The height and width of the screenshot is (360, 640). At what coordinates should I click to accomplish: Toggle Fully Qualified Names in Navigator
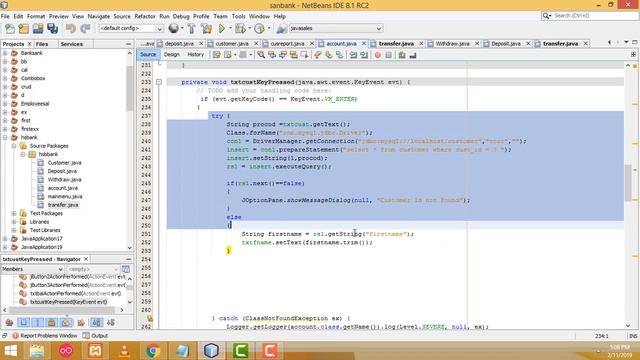[x=81, y=323]
